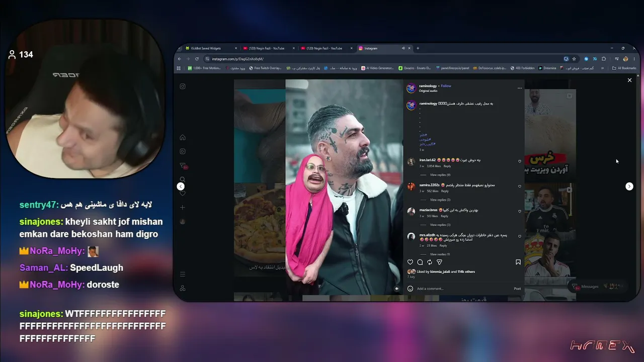
Task: Open browser Extensions puzzle icon
Action: point(604,59)
